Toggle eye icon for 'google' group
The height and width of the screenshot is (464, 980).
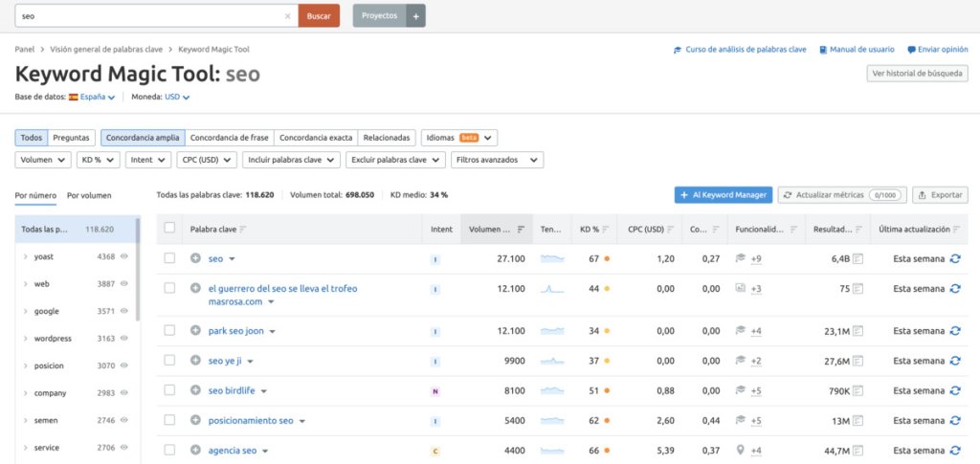click(123, 311)
